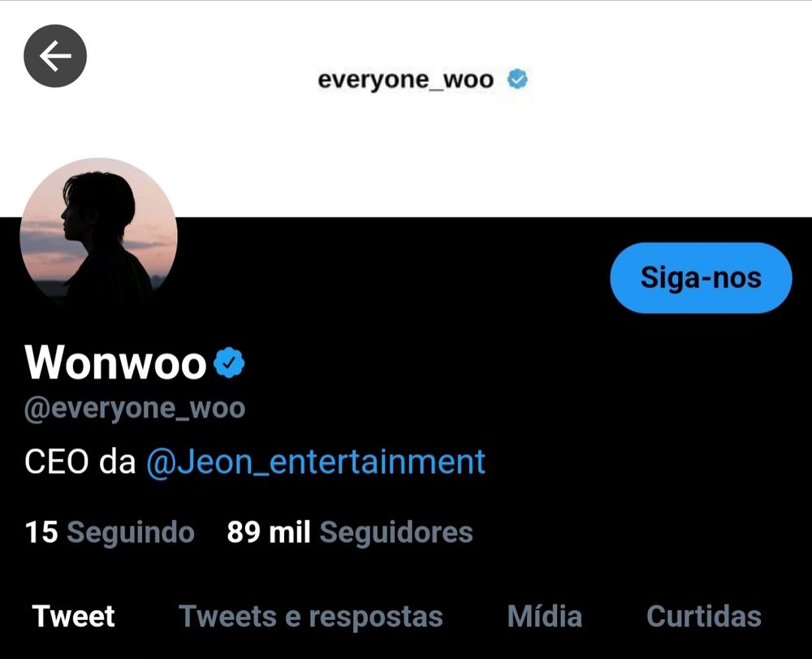Click the '89 mil' follower number
This screenshot has width=812, height=659.
pyautogui.click(x=269, y=532)
